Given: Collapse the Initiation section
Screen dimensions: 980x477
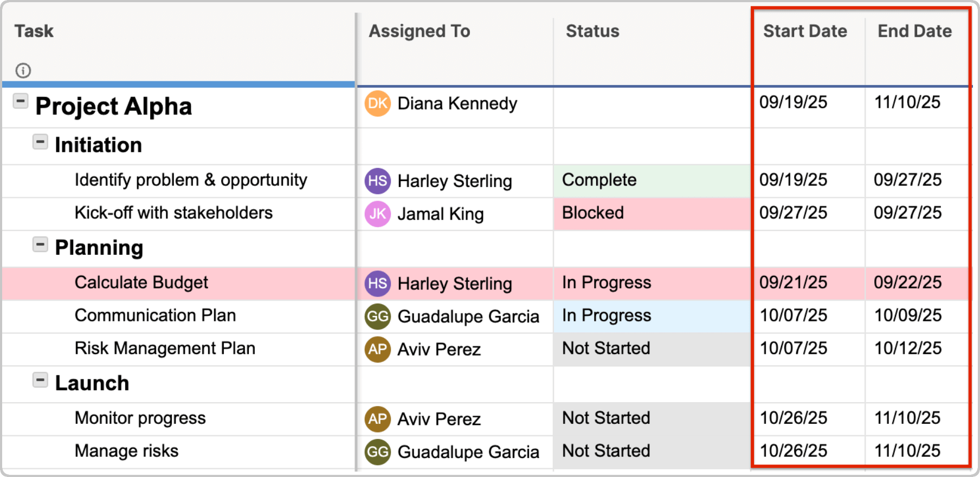Looking at the screenshot, I should click(40, 141).
